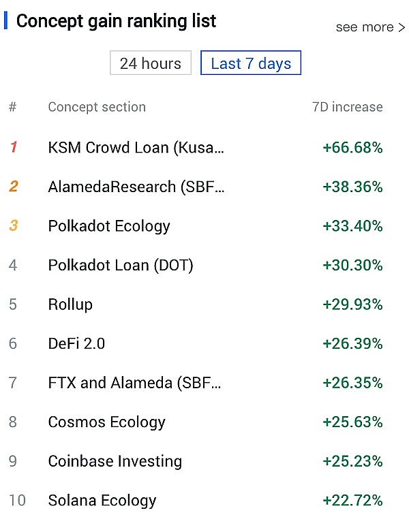Select DeFi 2.0 concept
Screen dimensions: 409x532
(x=76, y=343)
